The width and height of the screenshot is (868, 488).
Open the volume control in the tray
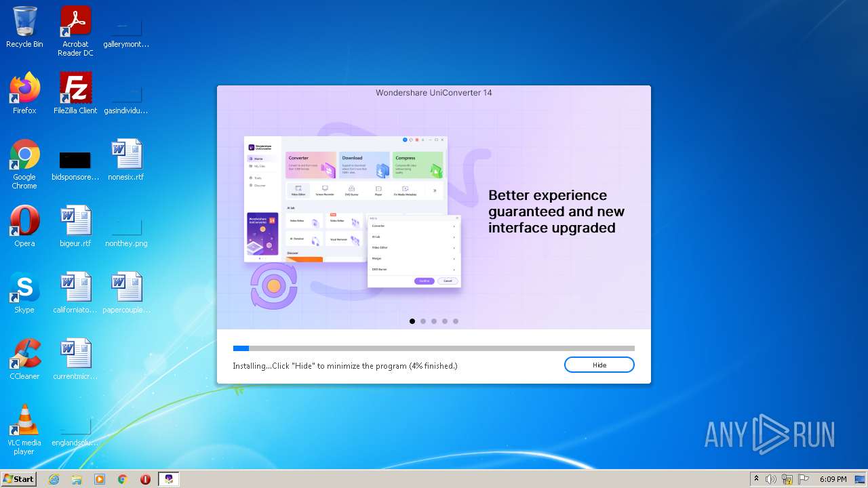coord(771,479)
